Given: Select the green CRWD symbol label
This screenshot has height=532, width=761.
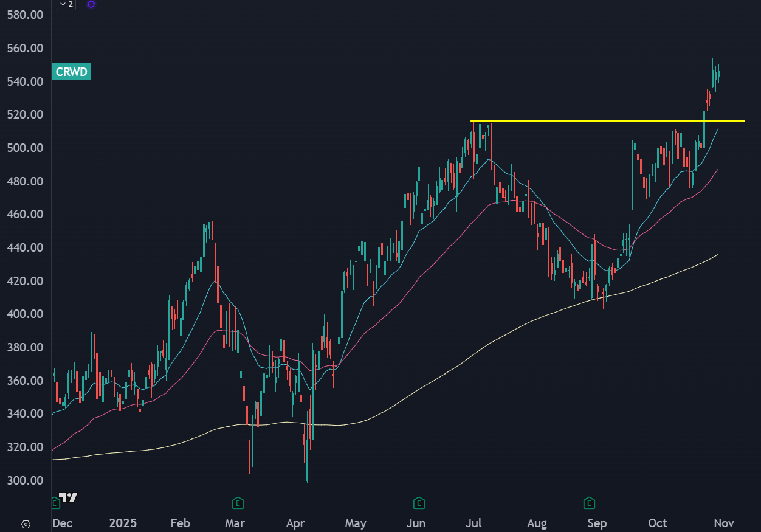Looking at the screenshot, I should click(72, 72).
